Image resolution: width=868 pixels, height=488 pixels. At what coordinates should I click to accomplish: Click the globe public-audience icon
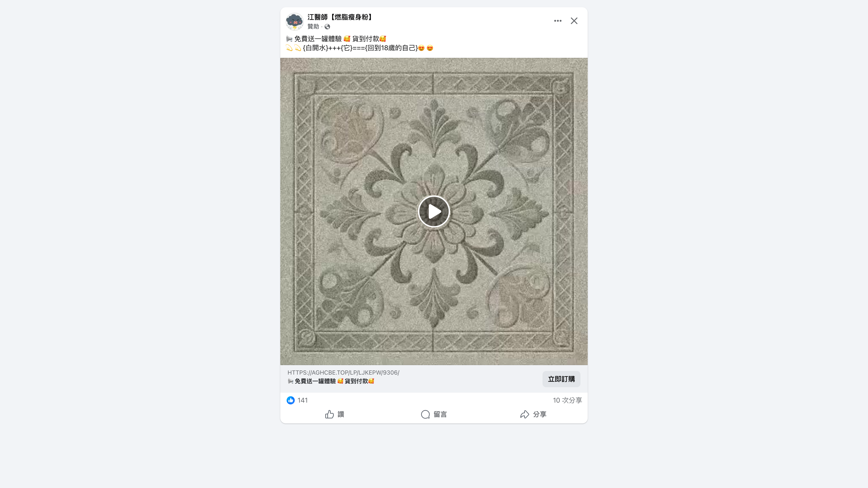tap(327, 27)
